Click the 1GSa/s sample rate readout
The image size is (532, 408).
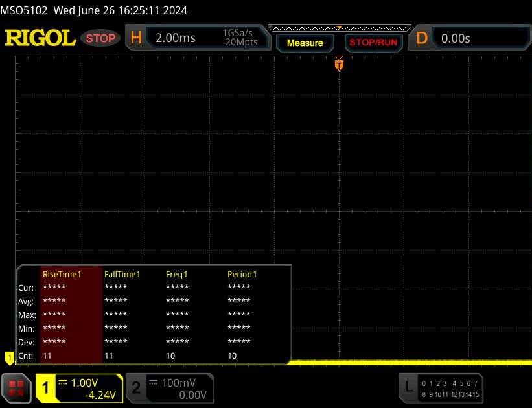(239, 33)
